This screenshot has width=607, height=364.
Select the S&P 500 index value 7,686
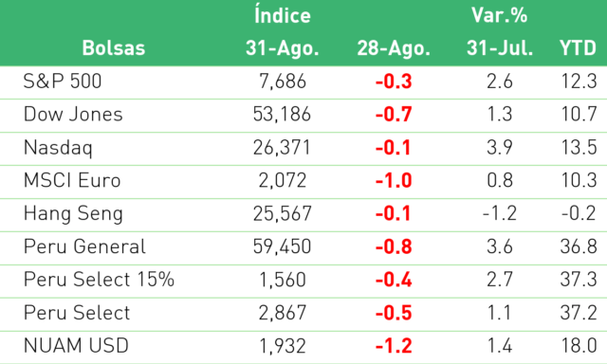point(283,82)
